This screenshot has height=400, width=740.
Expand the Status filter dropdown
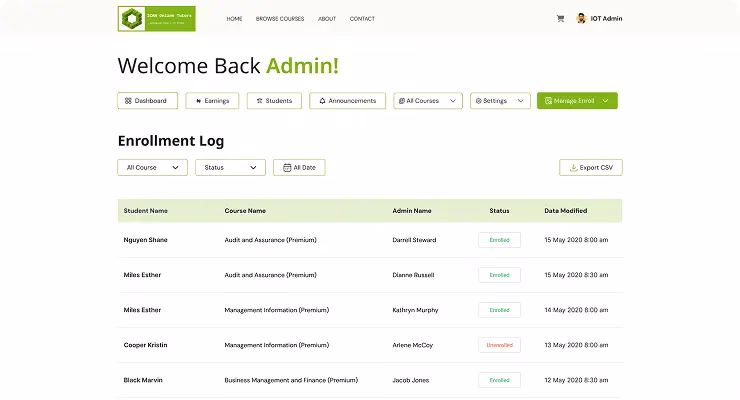230,168
